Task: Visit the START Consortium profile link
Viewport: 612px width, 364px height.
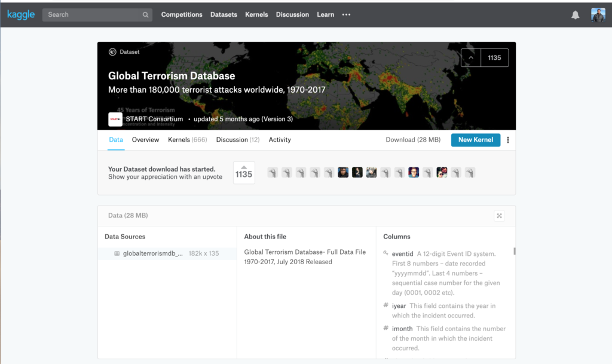Action: (x=154, y=119)
